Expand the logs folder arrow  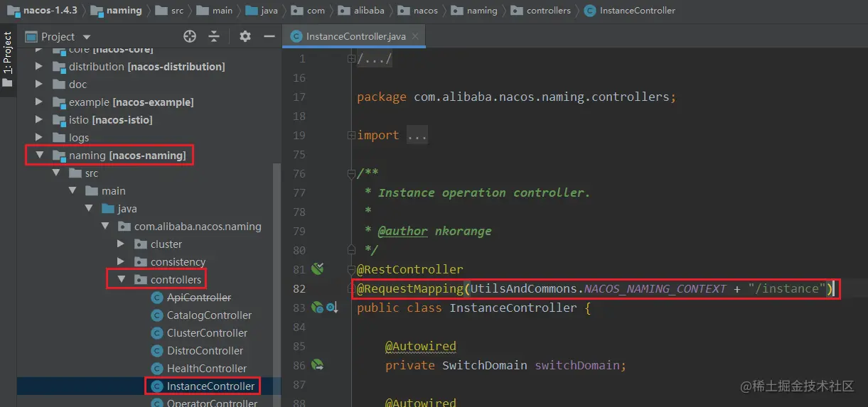(x=40, y=138)
